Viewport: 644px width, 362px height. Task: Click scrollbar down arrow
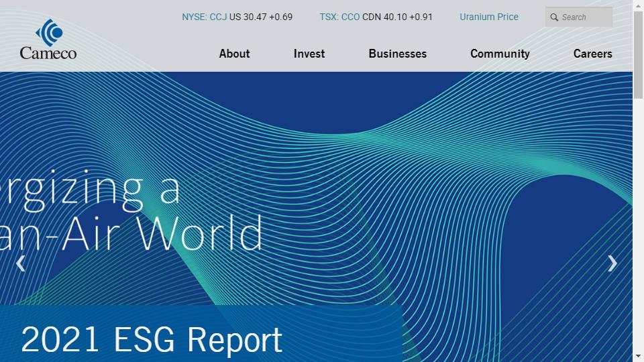(x=638, y=357)
